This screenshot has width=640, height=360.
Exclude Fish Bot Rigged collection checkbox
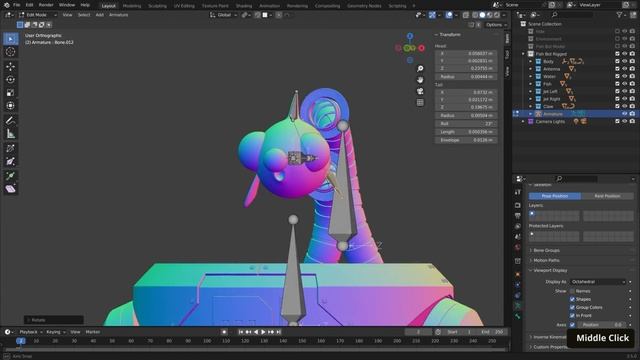pos(617,54)
